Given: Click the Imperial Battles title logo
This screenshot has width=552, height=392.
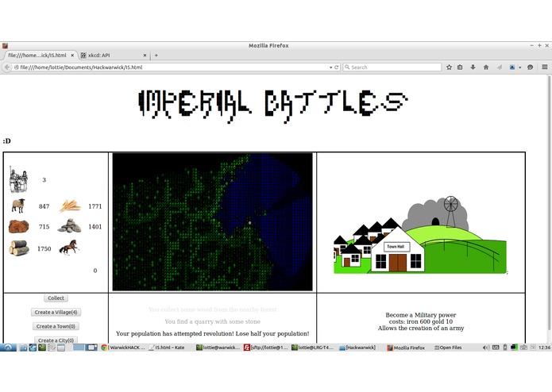Looking at the screenshot, I should point(273,106).
